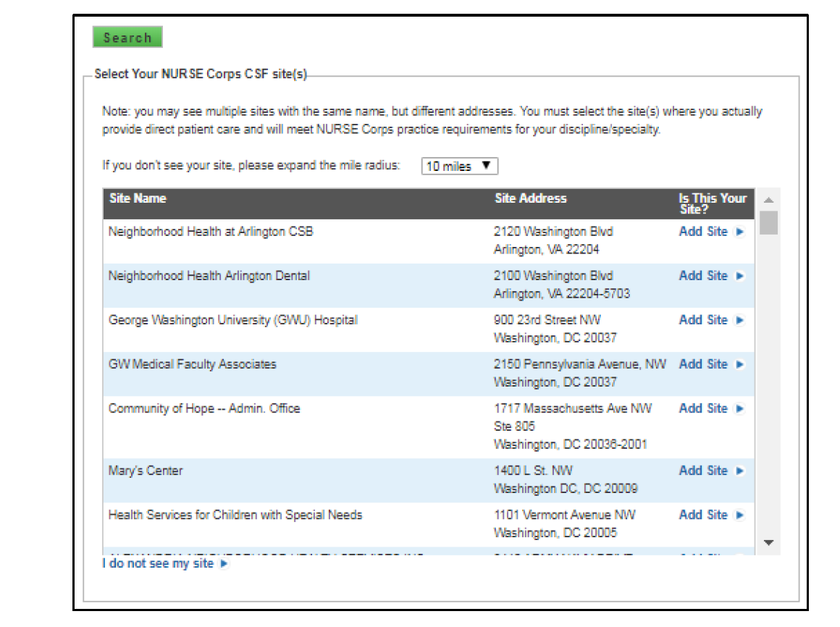Click arrow icon for Neighborhood Health Arlington Dental

739,277
